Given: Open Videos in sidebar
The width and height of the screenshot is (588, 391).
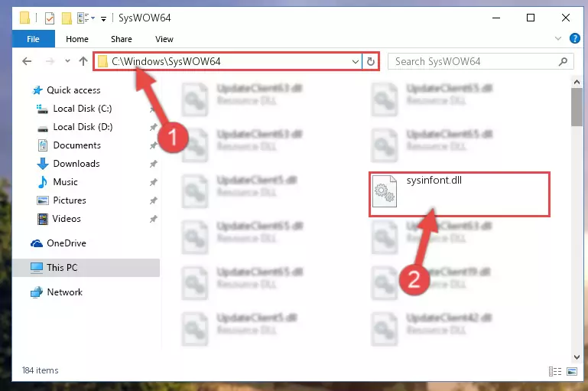Looking at the screenshot, I should tap(67, 219).
